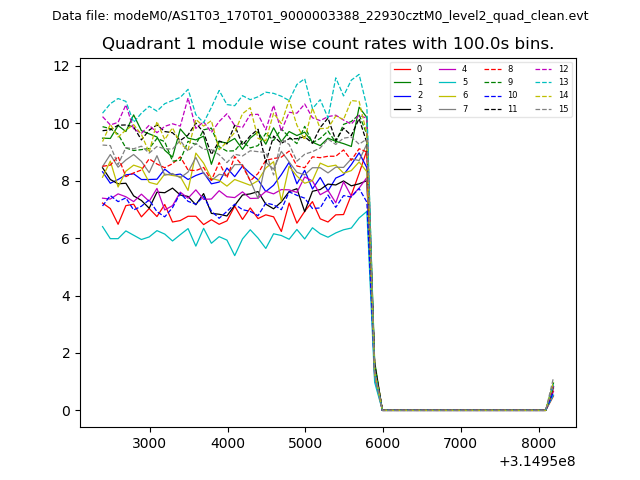640x480 pixels.
Task: Click the data file path text at top
Action: [x=320, y=16]
